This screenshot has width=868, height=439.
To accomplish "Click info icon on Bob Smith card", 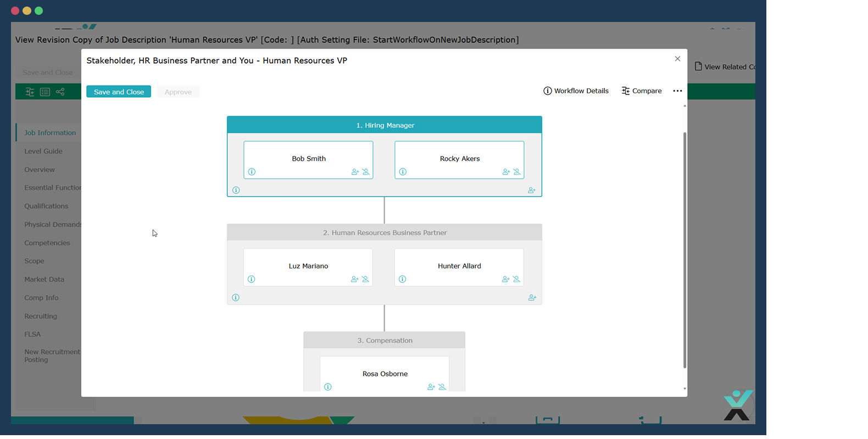I will (x=252, y=172).
